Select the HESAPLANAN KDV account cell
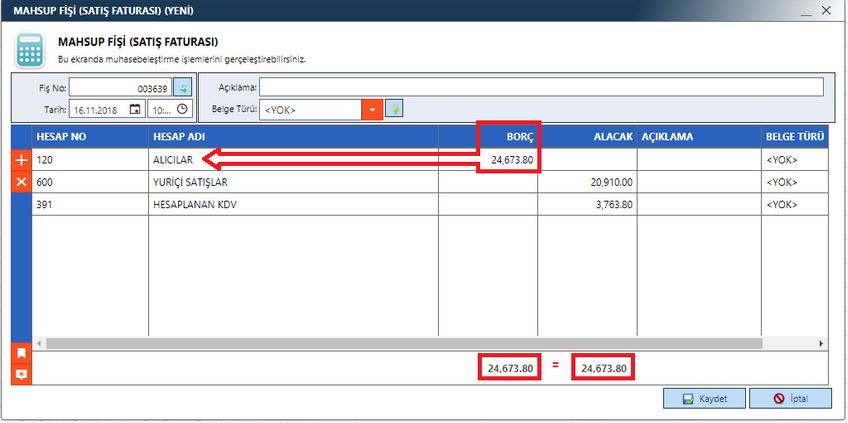The image size is (848, 423). [292, 204]
